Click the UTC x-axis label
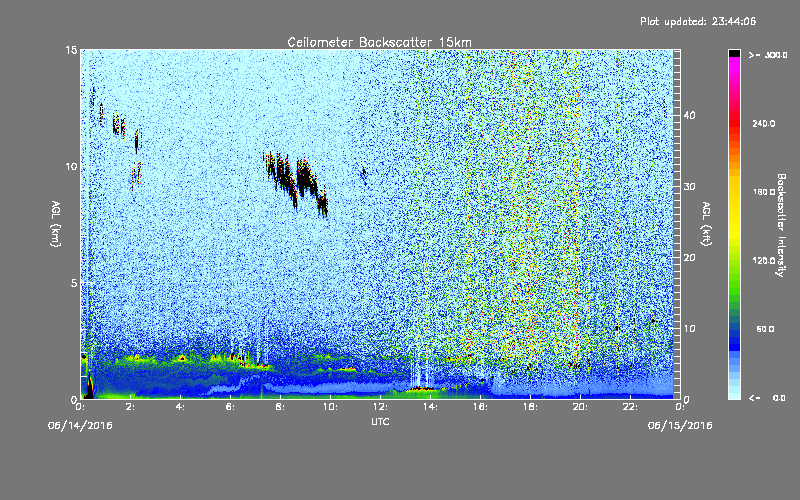Screen dimensions: 800x500 pos(380,421)
